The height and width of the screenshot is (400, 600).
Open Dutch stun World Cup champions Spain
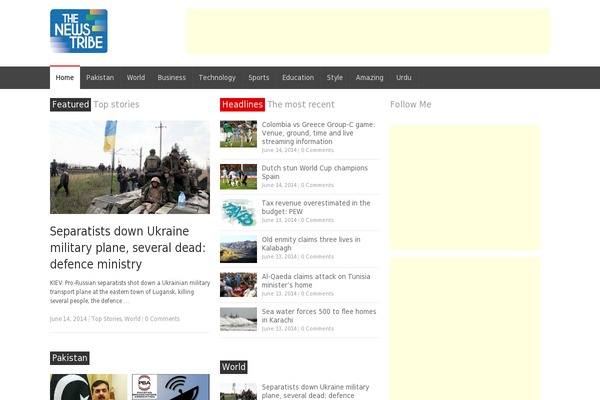click(315, 172)
